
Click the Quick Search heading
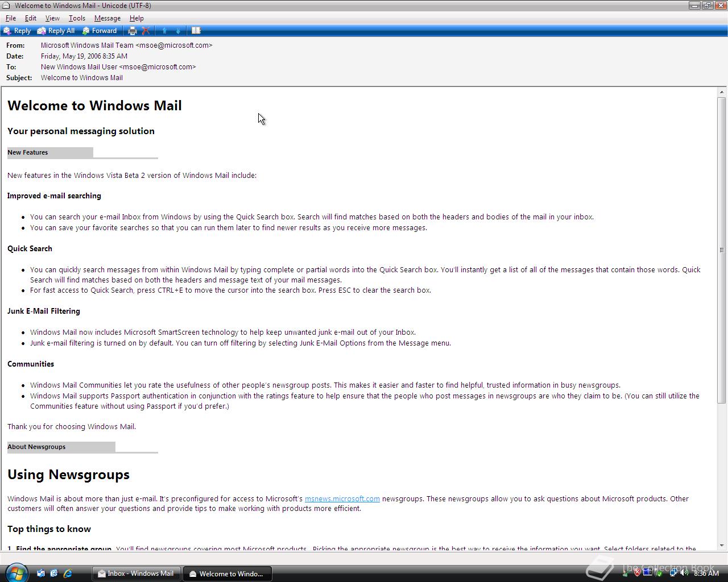[30, 249]
